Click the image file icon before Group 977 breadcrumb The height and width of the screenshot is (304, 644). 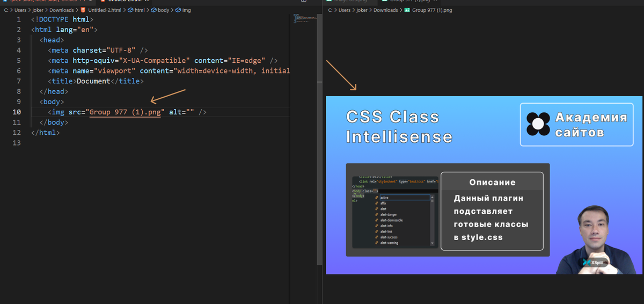click(x=407, y=10)
